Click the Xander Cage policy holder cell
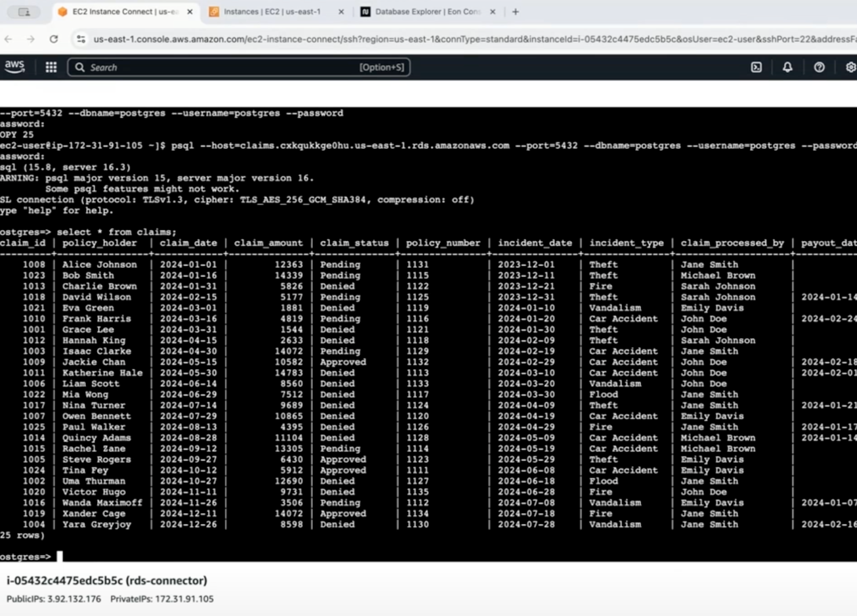The height and width of the screenshot is (616, 857). tap(94, 514)
